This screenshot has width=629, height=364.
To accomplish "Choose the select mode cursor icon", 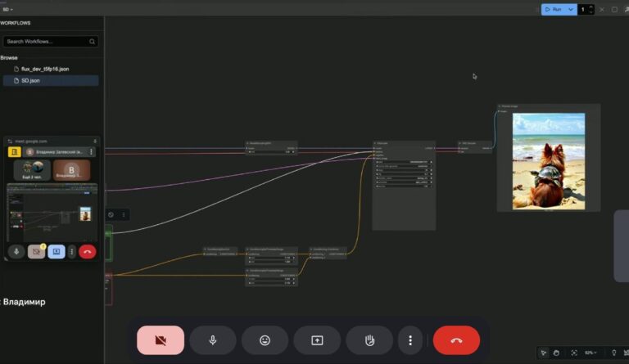I will [x=544, y=353].
